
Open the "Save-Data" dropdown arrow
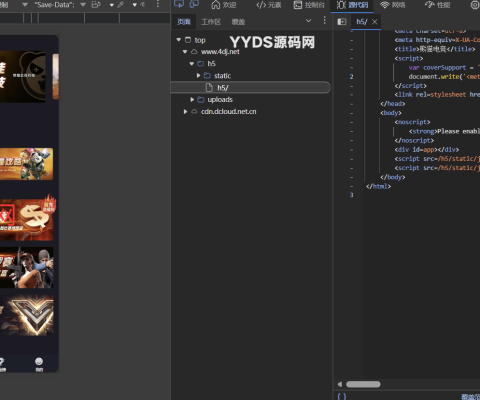83,5
